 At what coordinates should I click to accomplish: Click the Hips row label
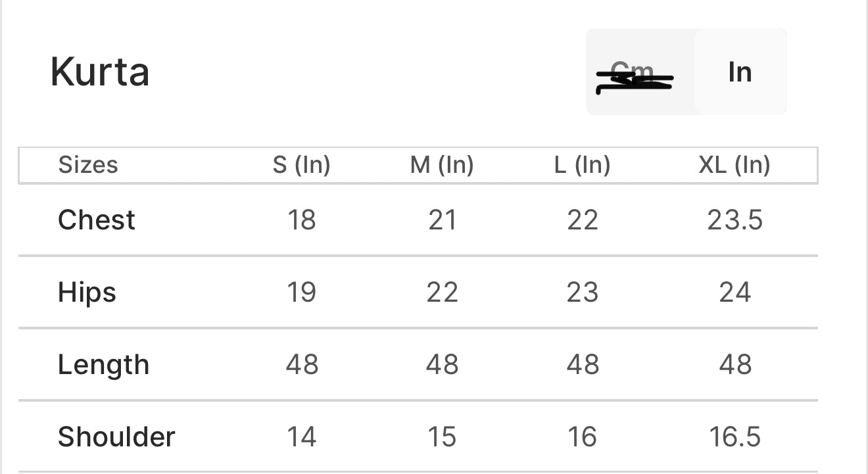pos(87,292)
